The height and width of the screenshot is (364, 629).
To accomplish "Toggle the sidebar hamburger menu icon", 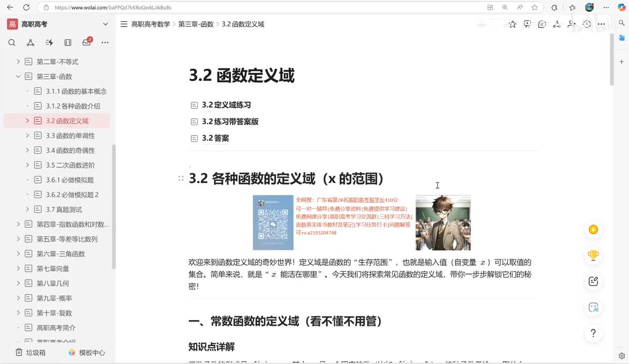I will tap(124, 24).
